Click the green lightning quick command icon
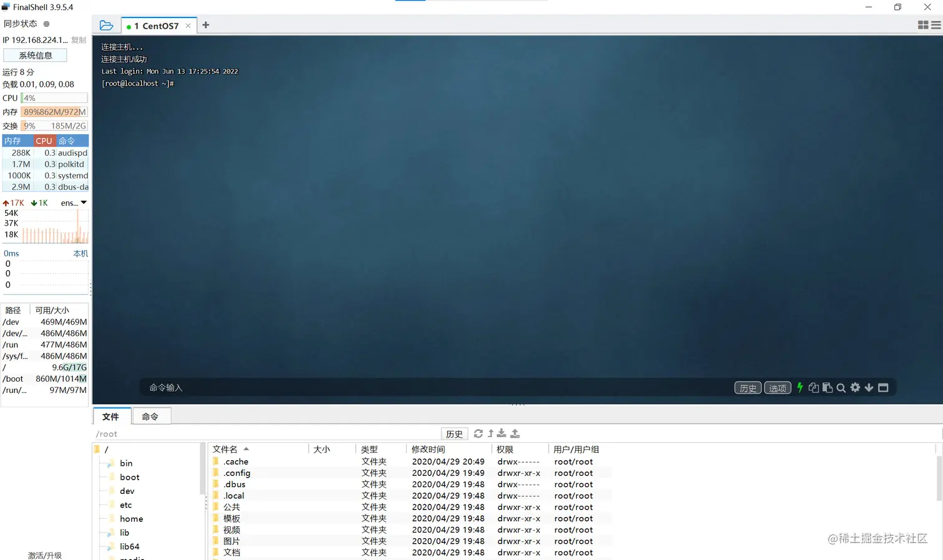Screen dimensions: 943x560 pyautogui.click(x=800, y=387)
